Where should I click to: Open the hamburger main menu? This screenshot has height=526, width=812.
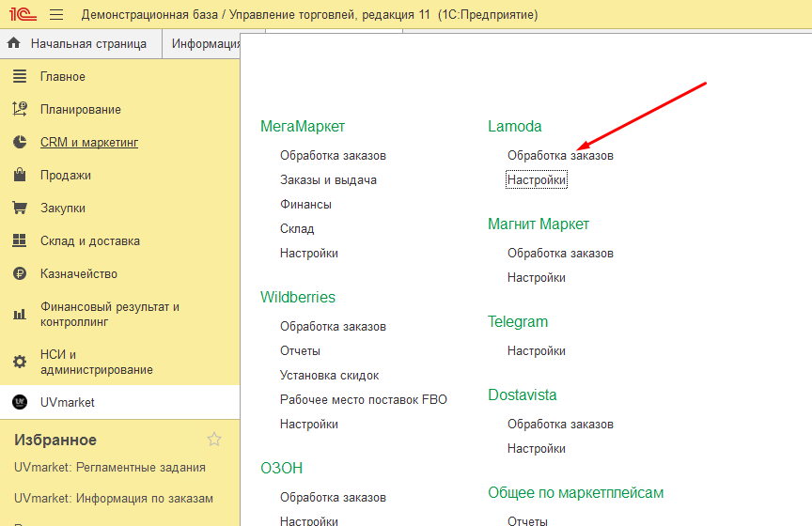point(56,14)
